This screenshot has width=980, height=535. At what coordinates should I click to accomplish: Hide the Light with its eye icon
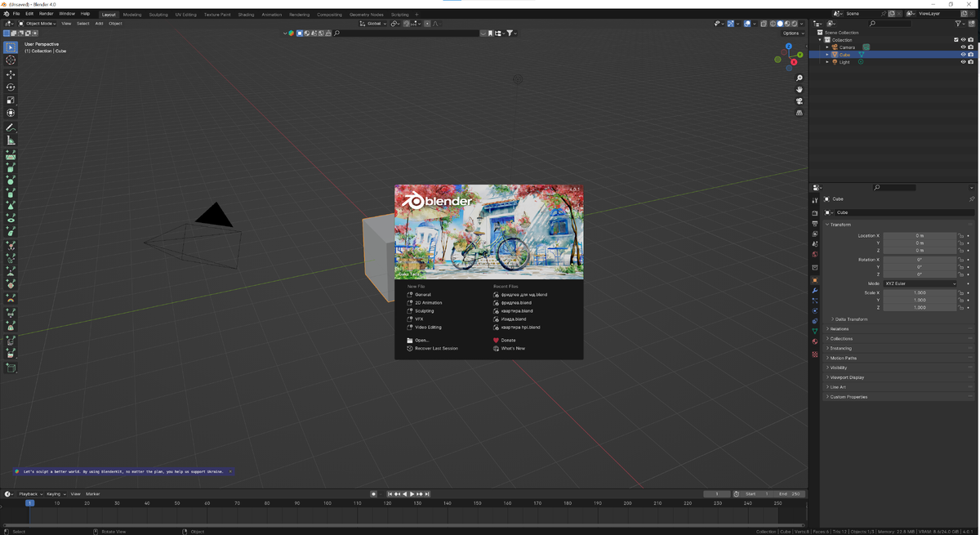(x=964, y=62)
